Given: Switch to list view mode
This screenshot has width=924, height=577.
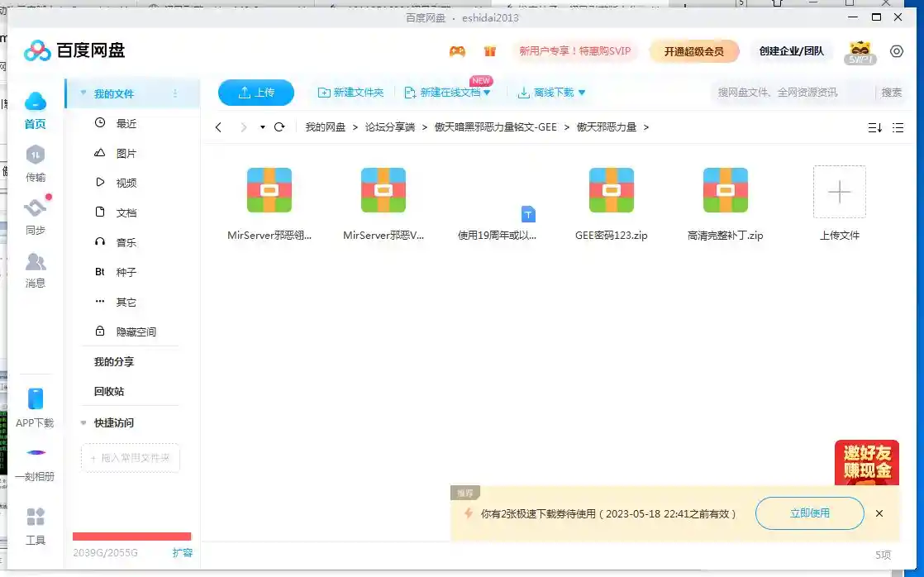Looking at the screenshot, I should coord(898,127).
